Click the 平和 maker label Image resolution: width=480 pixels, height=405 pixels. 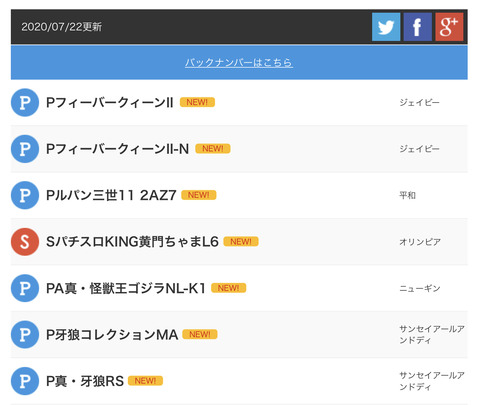pyautogui.click(x=407, y=195)
